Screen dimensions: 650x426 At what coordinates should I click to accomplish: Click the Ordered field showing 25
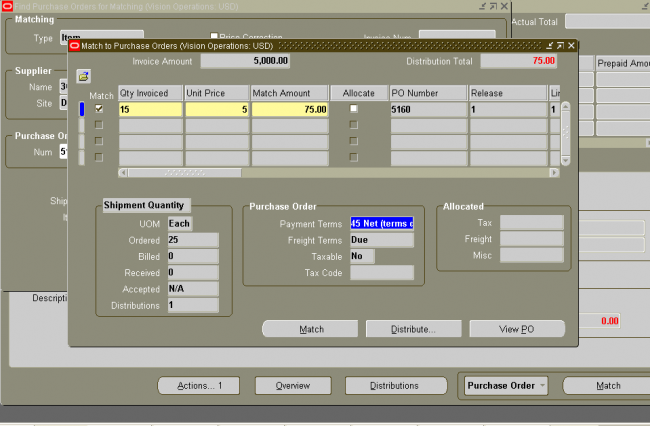click(193, 240)
